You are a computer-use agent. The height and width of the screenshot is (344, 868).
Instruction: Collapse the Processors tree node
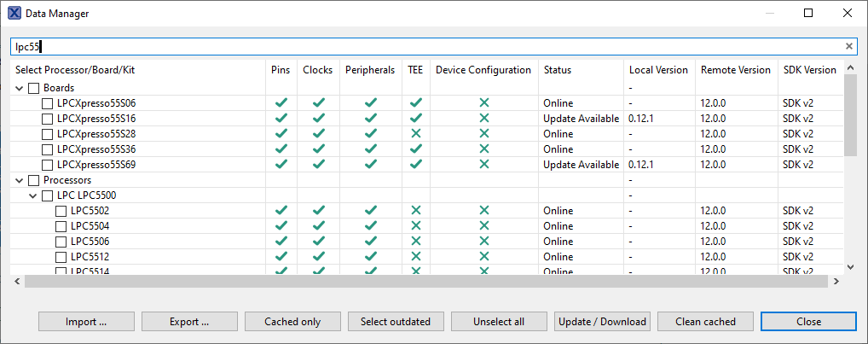tap(20, 180)
